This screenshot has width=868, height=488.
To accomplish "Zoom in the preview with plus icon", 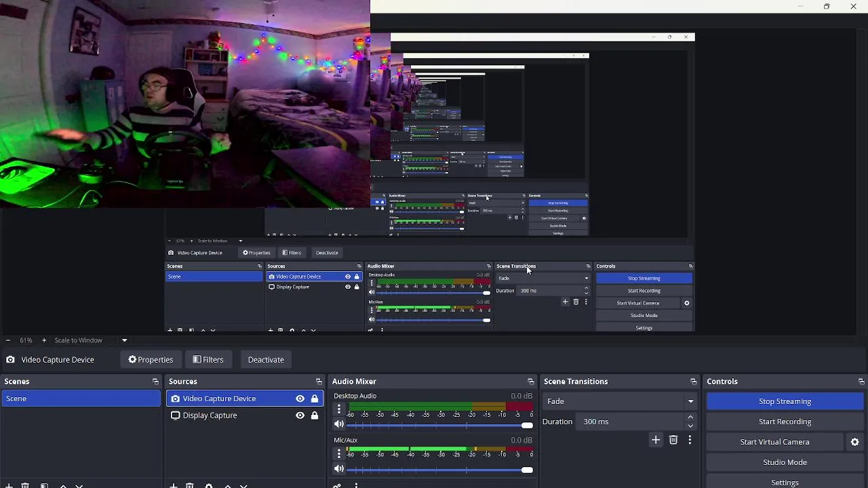I will (44, 340).
